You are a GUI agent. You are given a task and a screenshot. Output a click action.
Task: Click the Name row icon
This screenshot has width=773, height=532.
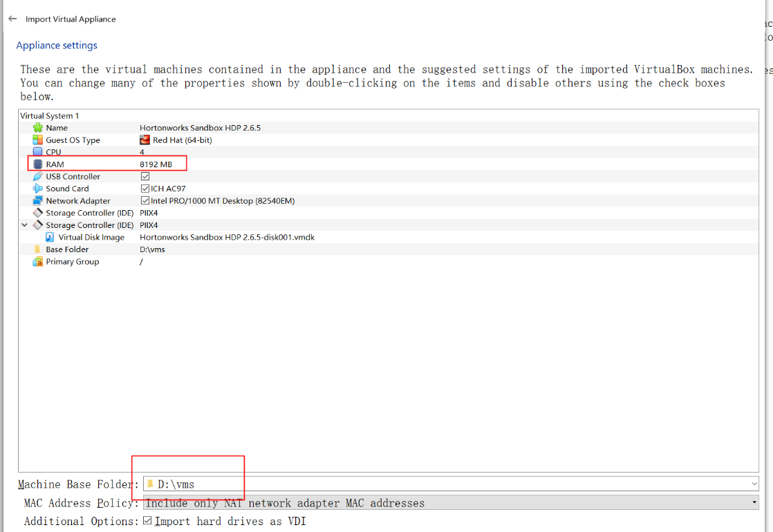tap(37, 128)
